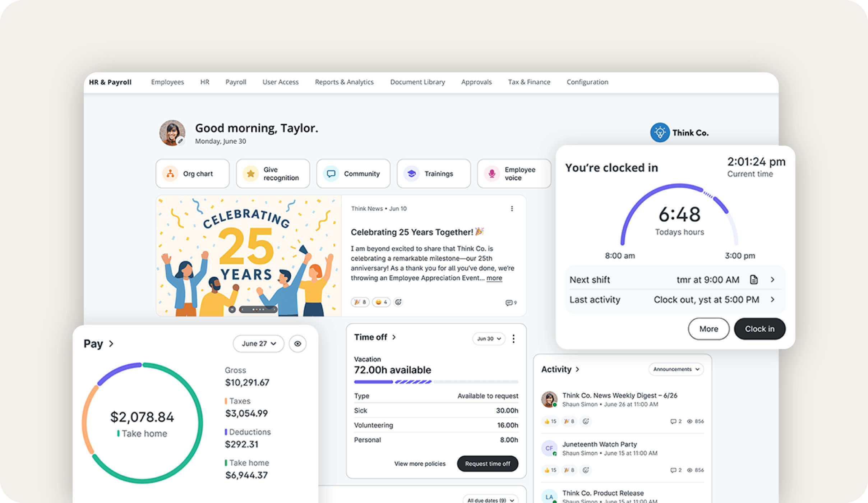The height and width of the screenshot is (503, 868).
Task: Click the three-dot menu on the anniversary post
Action: [x=513, y=208]
